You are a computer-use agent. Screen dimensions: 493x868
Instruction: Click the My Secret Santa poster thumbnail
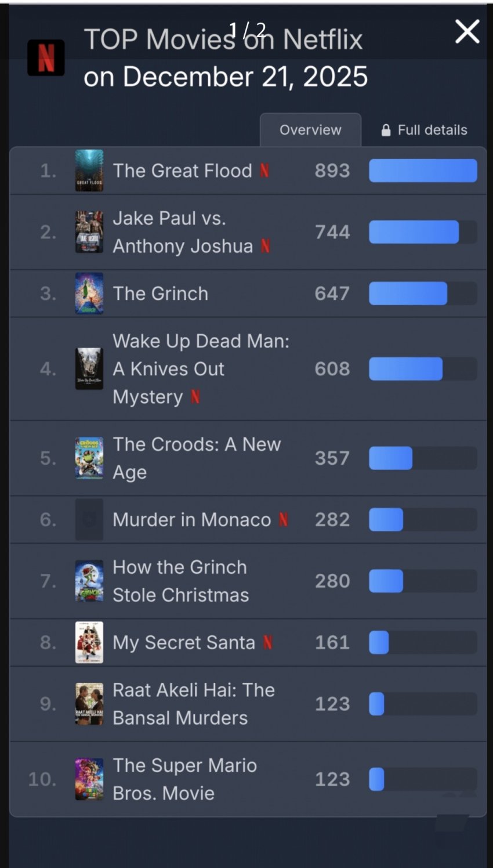(89, 642)
